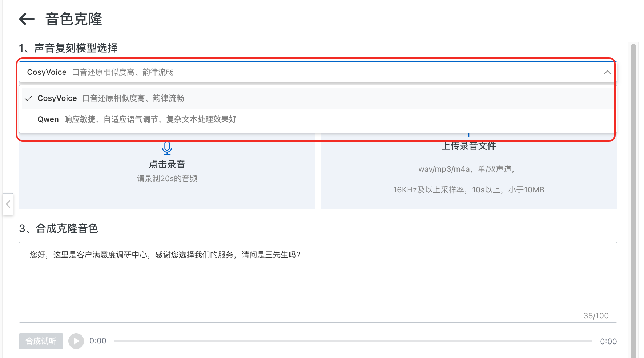Seek on the audio progress bar
Viewport: 644px width, 358px height.
tap(353, 341)
